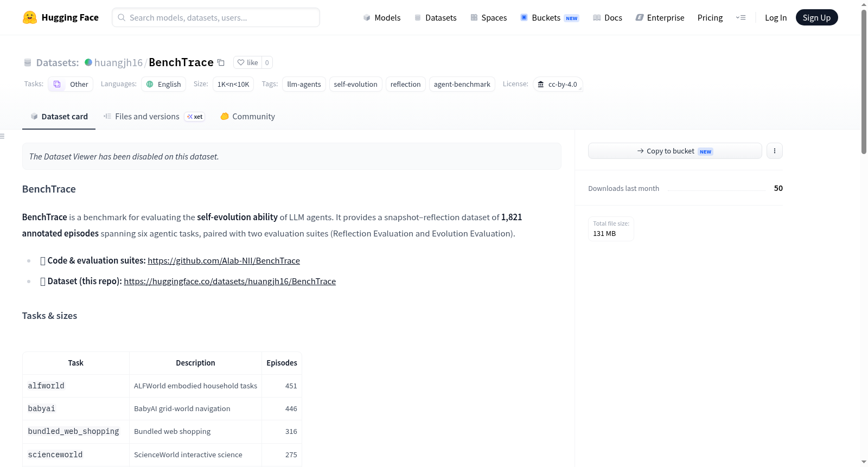Click the alfworld table cell

click(x=75, y=386)
